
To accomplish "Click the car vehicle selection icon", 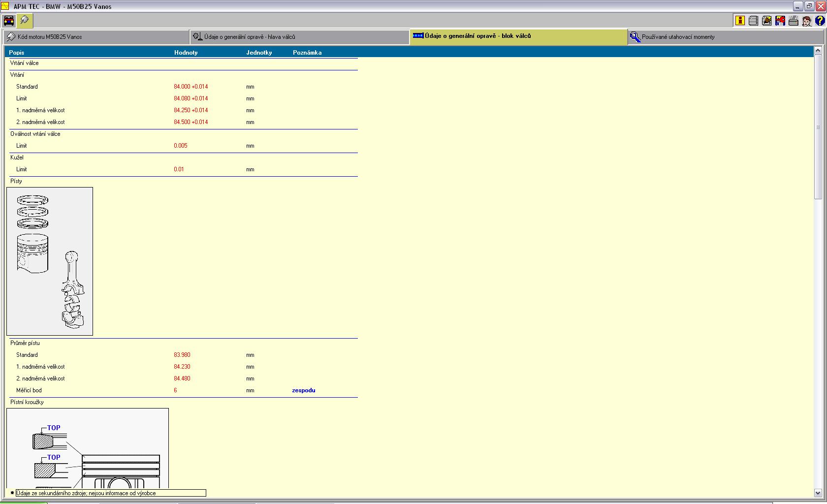I will point(9,20).
